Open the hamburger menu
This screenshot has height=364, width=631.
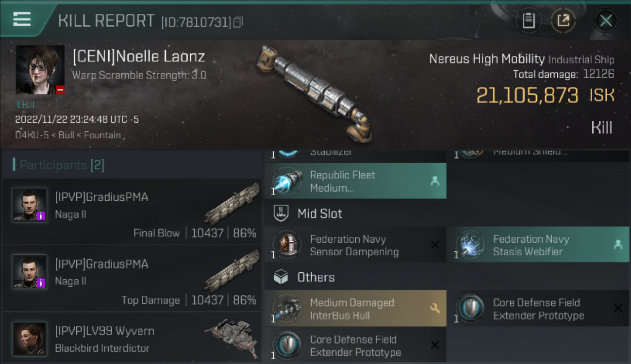[22, 19]
